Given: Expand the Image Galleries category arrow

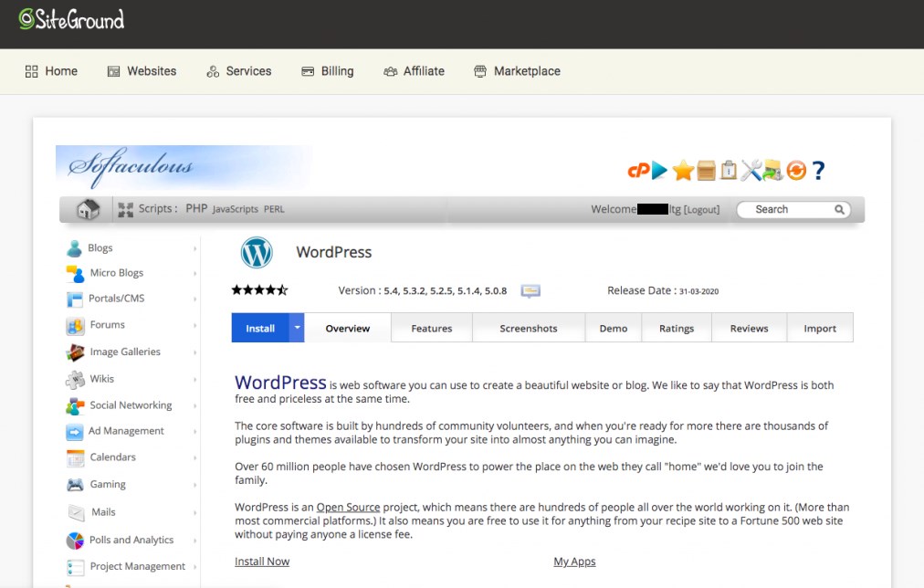Looking at the screenshot, I should pos(194,352).
